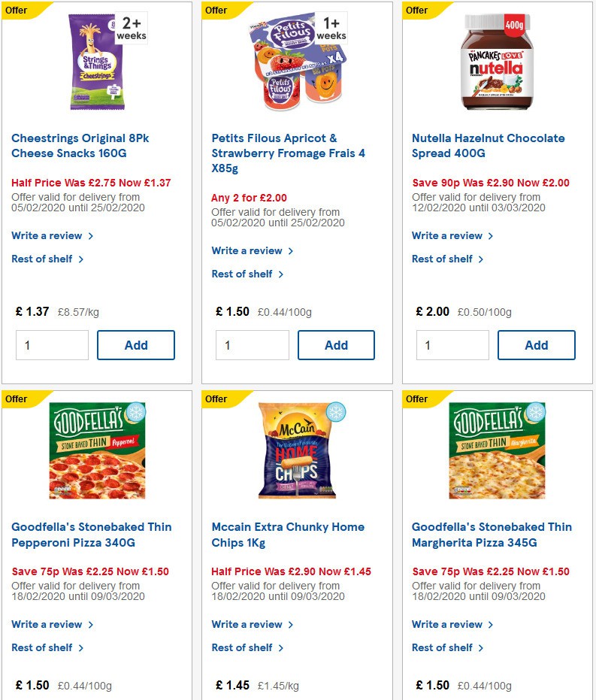Open Rest of shelf under Cheestrings snacks

(x=42, y=259)
